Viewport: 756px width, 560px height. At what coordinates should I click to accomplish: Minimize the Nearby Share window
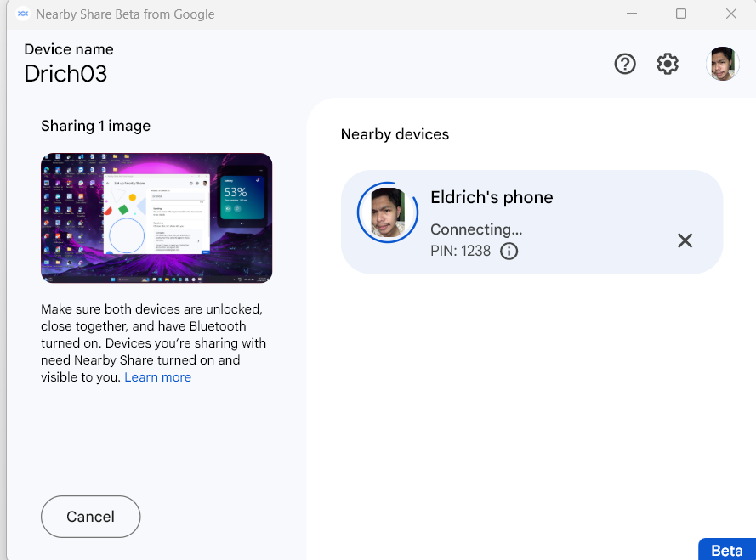click(x=632, y=14)
